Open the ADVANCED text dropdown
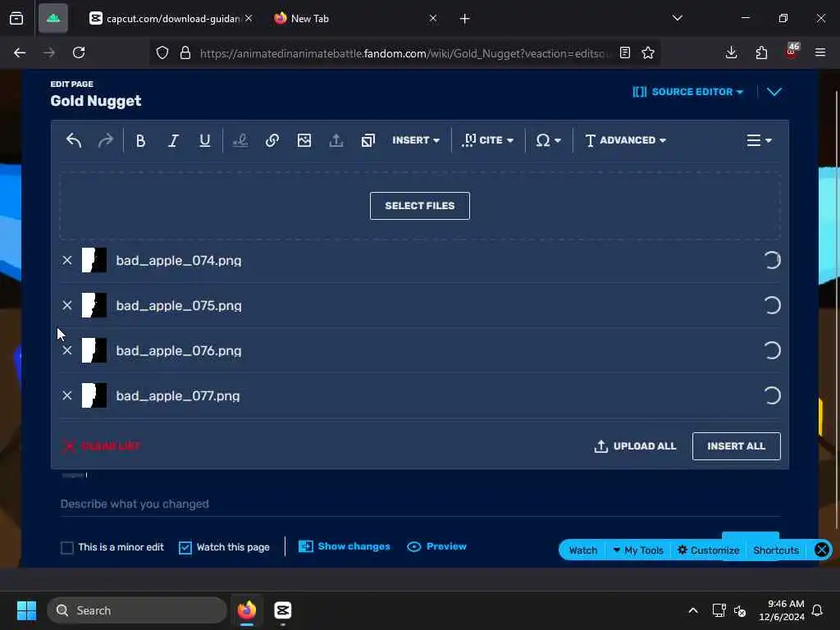This screenshot has width=840, height=630. [x=625, y=140]
